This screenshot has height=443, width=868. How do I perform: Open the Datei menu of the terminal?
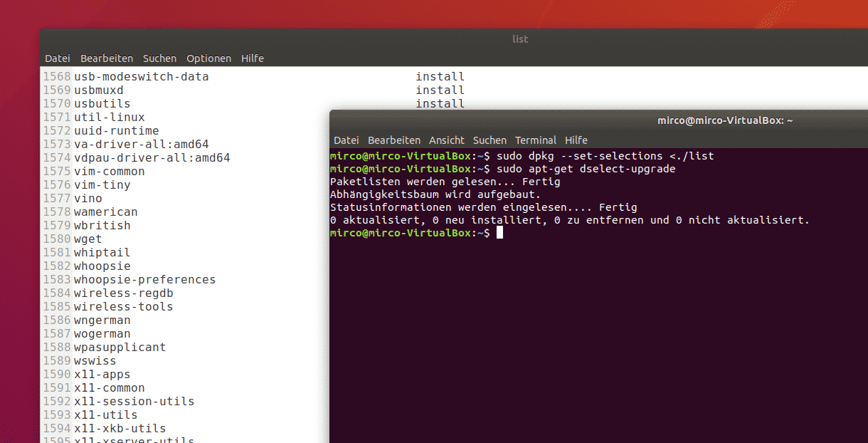click(x=346, y=140)
